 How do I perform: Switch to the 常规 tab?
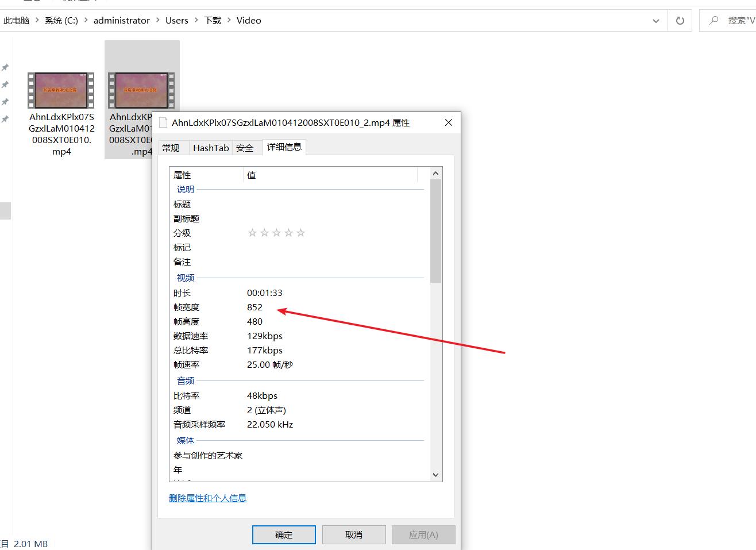pos(171,148)
